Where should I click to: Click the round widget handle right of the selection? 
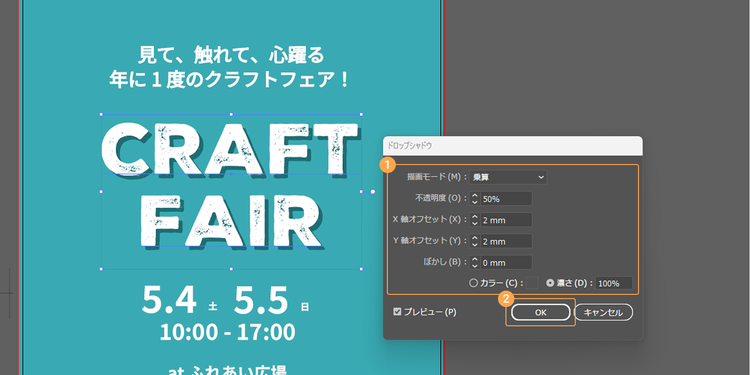373,192
